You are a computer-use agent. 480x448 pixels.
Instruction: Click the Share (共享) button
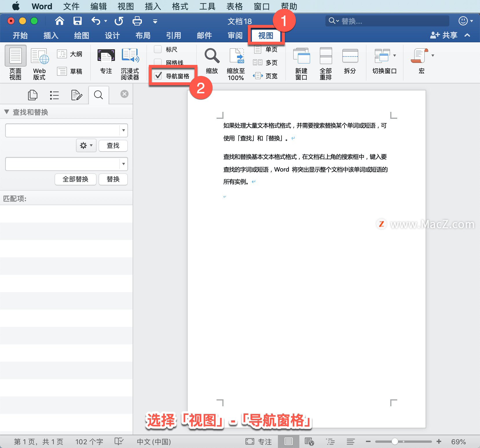444,35
